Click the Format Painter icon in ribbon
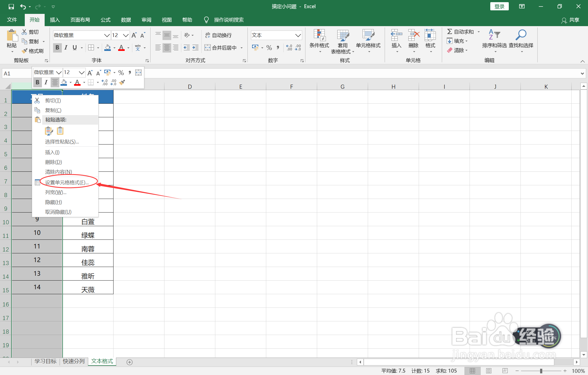This screenshot has height=375, width=588. (x=25, y=51)
